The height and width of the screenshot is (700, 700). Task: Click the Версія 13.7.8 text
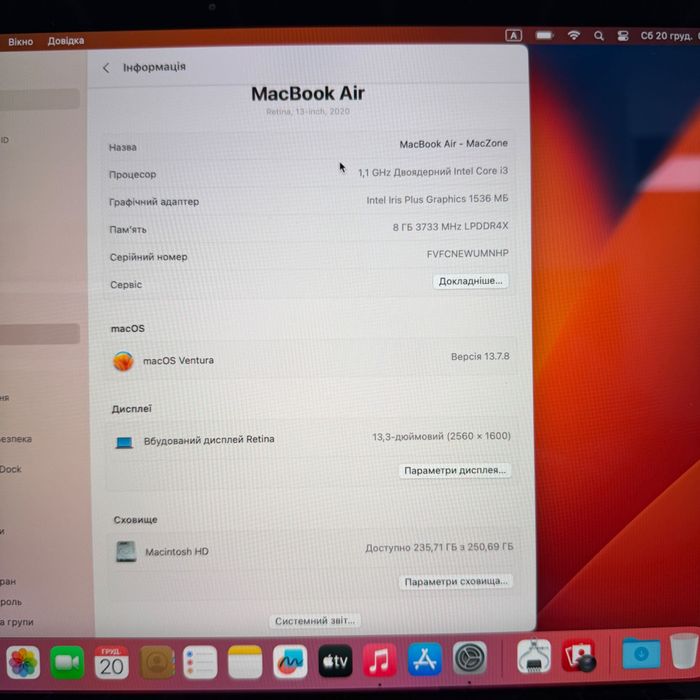coord(480,356)
